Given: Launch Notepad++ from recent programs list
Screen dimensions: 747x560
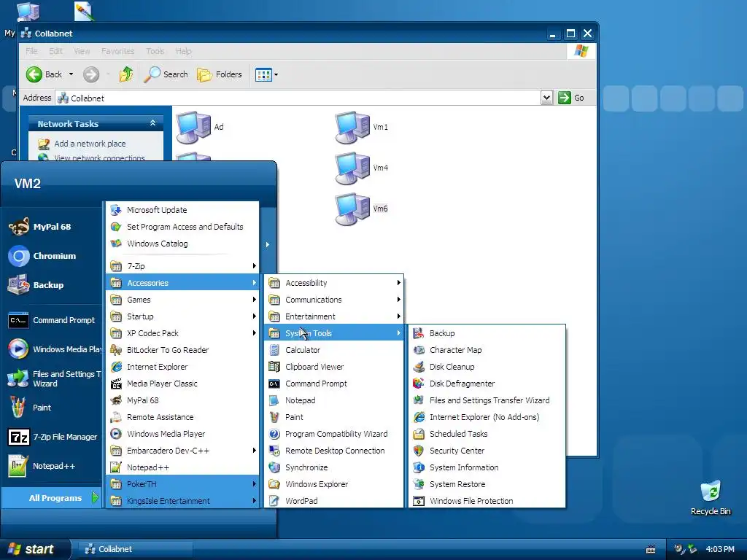Looking at the screenshot, I should (x=52, y=466).
